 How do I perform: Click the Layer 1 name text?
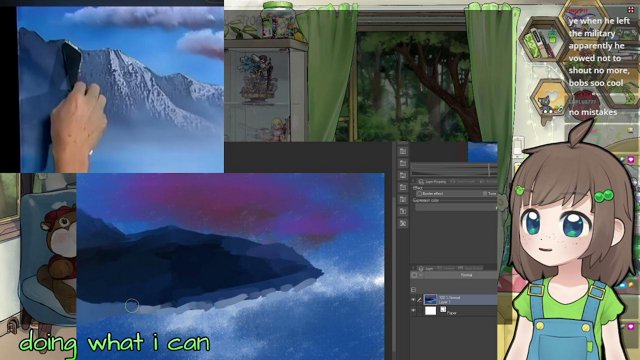click(444, 302)
